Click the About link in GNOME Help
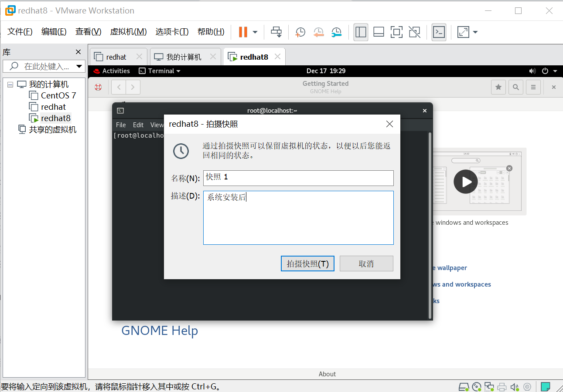This screenshot has width=563, height=392. [327, 374]
